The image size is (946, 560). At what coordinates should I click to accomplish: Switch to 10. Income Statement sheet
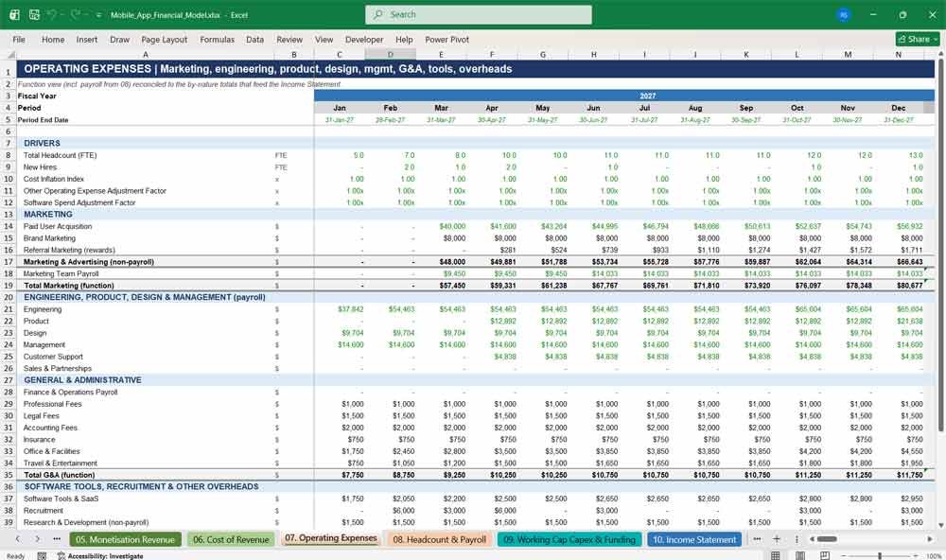pyautogui.click(x=694, y=539)
